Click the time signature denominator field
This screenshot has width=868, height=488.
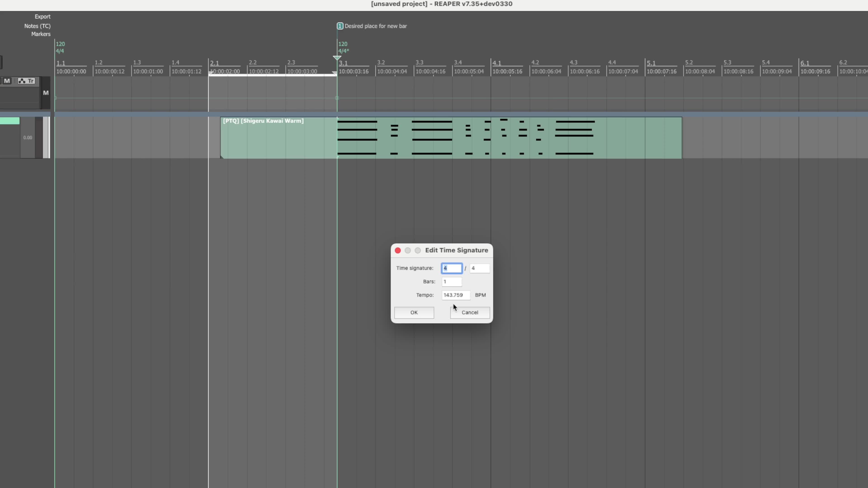(x=479, y=268)
